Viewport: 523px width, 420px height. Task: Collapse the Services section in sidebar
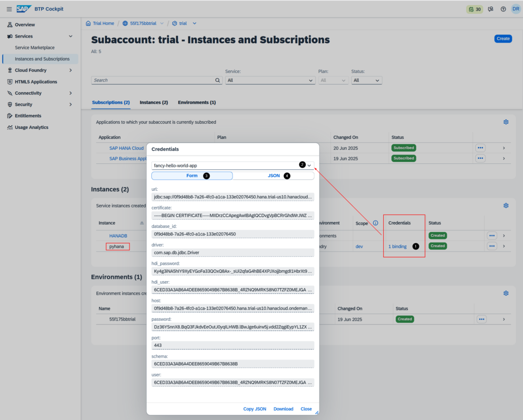click(x=71, y=36)
